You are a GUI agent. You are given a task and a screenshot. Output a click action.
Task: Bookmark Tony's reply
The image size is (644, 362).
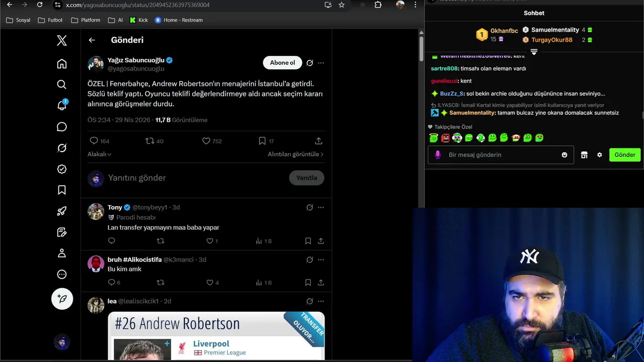(308, 241)
